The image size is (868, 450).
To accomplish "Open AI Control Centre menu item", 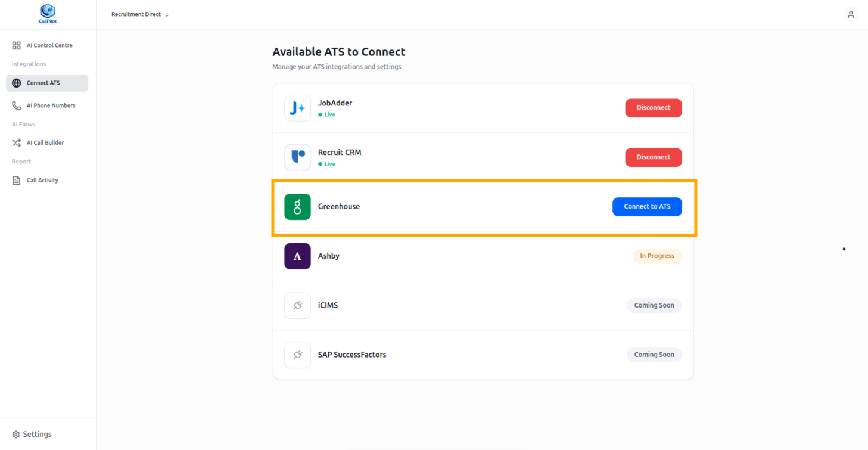I will pyautogui.click(x=47, y=45).
